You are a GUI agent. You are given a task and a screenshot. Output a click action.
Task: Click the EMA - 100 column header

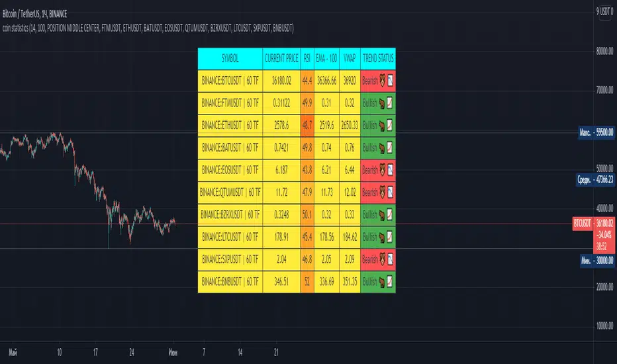coord(326,59)
